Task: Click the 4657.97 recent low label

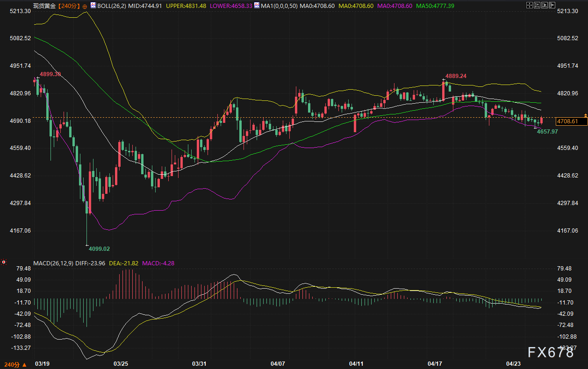Action: [x=547, y=132]
